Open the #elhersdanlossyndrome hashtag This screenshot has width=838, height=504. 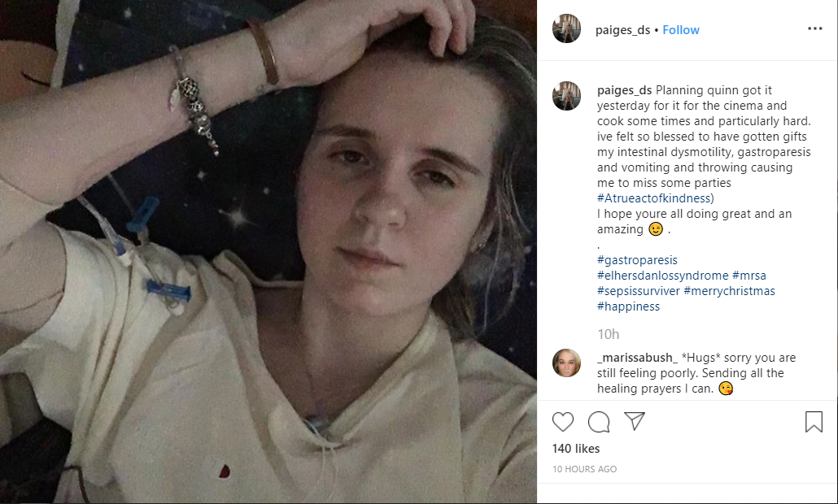(x=663, y=276)
